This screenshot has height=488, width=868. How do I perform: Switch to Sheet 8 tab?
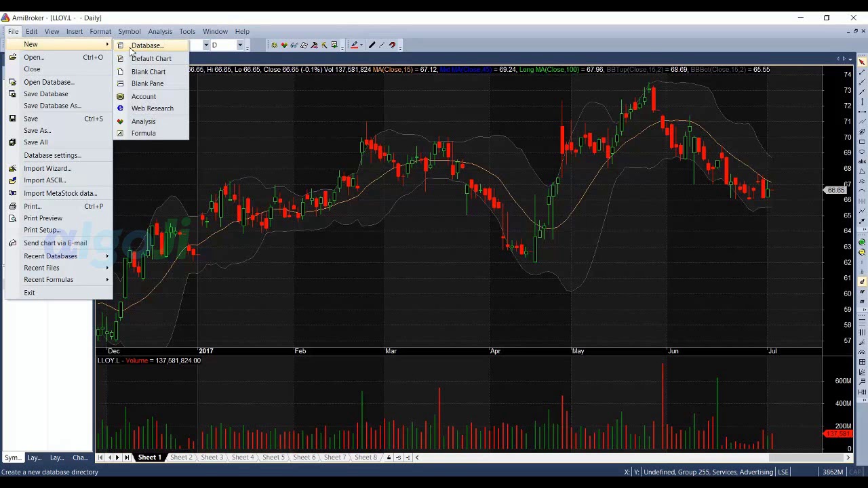366,457
